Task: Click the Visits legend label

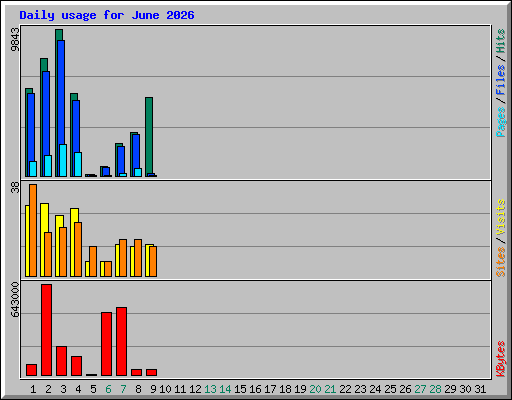Action: [501, 218]
